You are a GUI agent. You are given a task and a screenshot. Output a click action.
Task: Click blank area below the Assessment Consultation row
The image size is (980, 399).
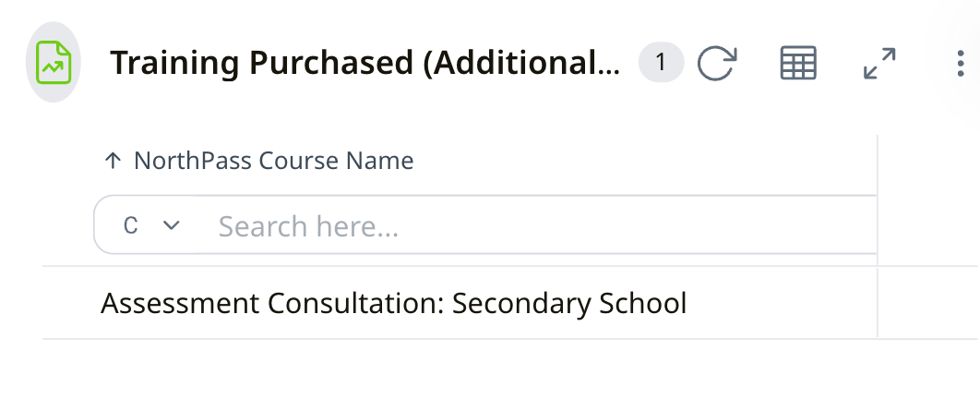(x=461, y=369)
